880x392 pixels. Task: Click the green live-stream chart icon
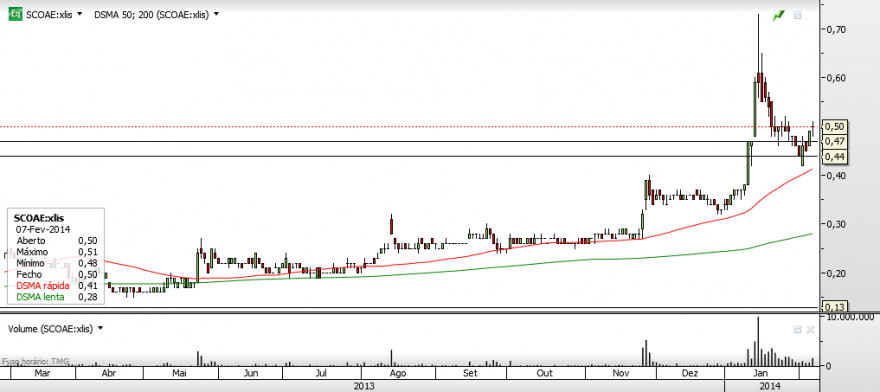click(x=778, y=16)
